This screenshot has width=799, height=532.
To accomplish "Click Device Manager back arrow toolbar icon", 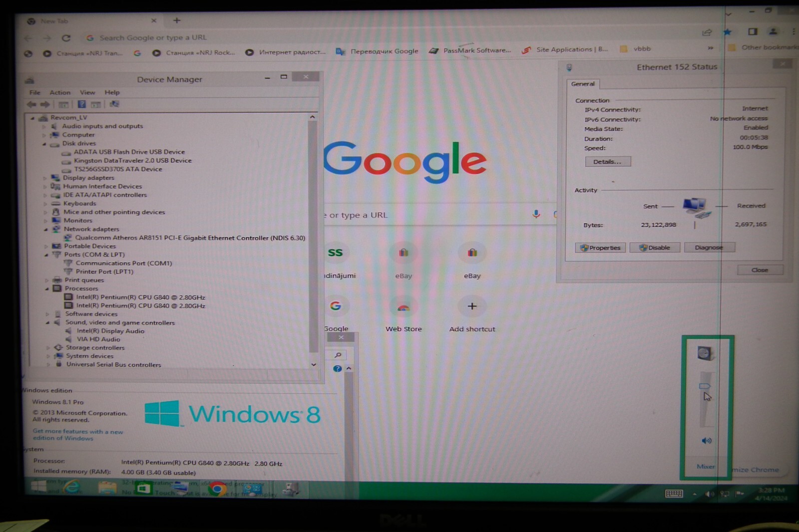I will point(31,104).
